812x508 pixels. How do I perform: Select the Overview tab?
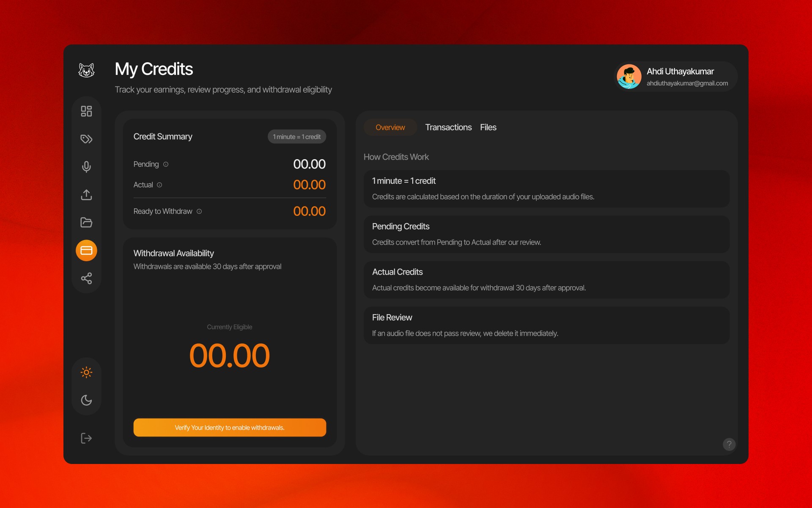click(390, 127)
